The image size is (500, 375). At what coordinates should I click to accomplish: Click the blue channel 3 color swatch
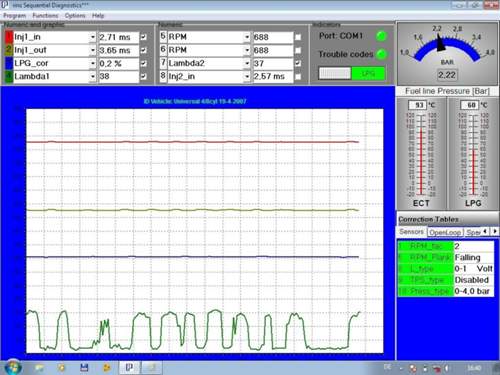[x=9, y=63]
